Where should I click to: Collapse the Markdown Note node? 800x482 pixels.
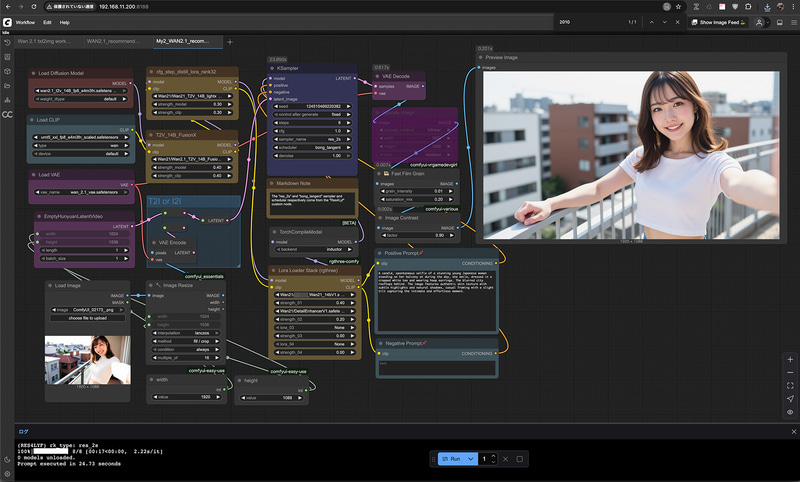pyautogui.click(x=271, y=184)
